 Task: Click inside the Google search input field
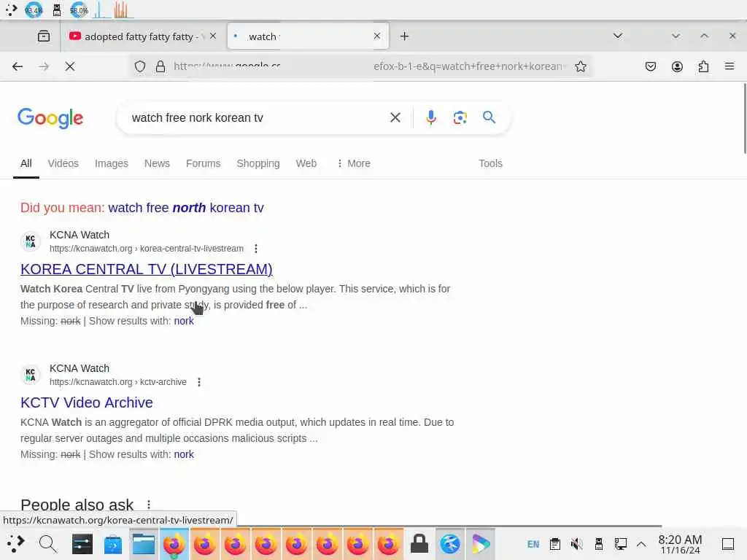258,117
